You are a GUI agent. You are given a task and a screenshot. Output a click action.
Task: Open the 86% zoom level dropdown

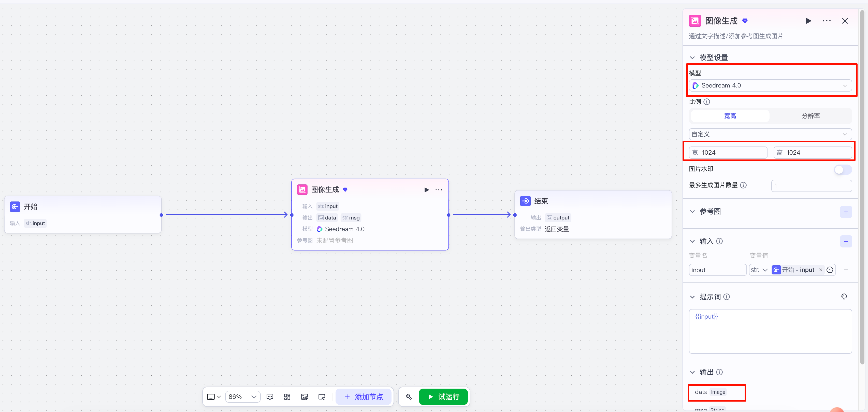point(243,397)
